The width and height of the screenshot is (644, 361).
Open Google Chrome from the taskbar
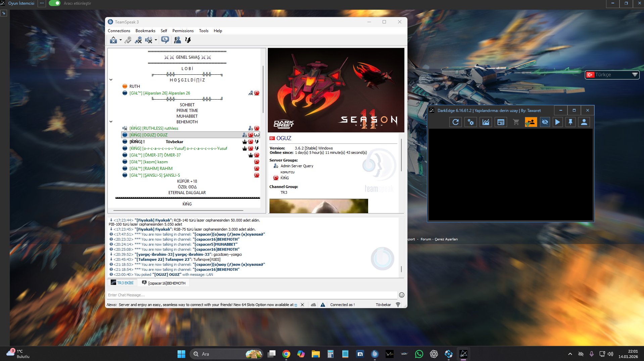[286, 354]
